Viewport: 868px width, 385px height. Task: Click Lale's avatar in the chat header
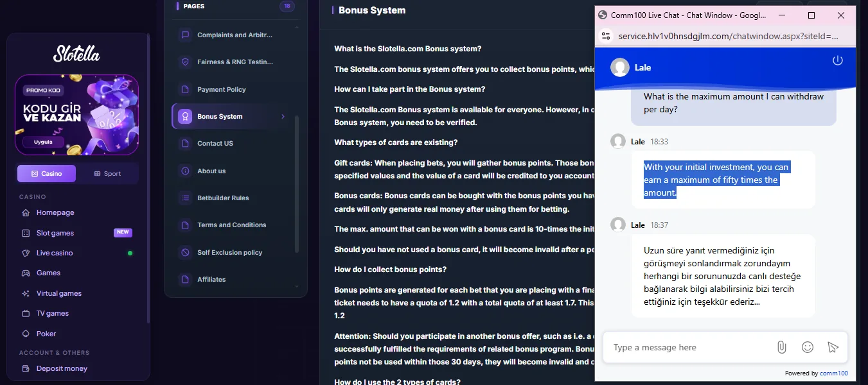coord(620,67)
